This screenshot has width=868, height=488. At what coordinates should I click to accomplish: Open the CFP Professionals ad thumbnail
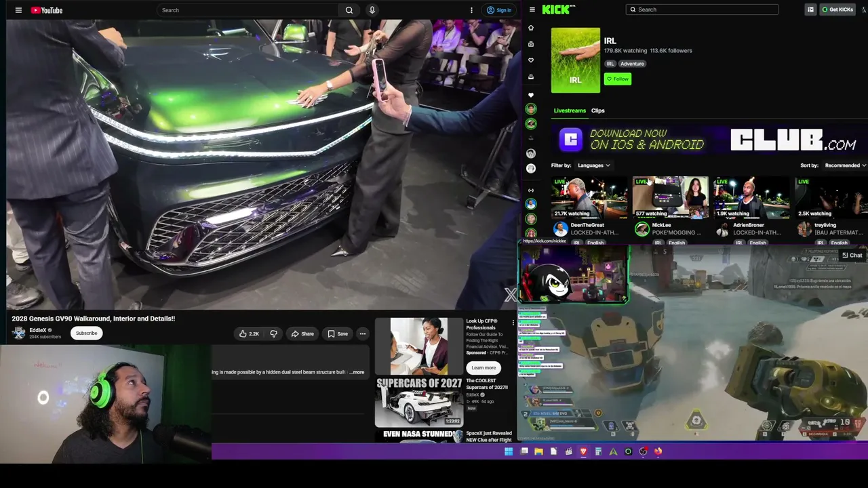pos(418,346)
